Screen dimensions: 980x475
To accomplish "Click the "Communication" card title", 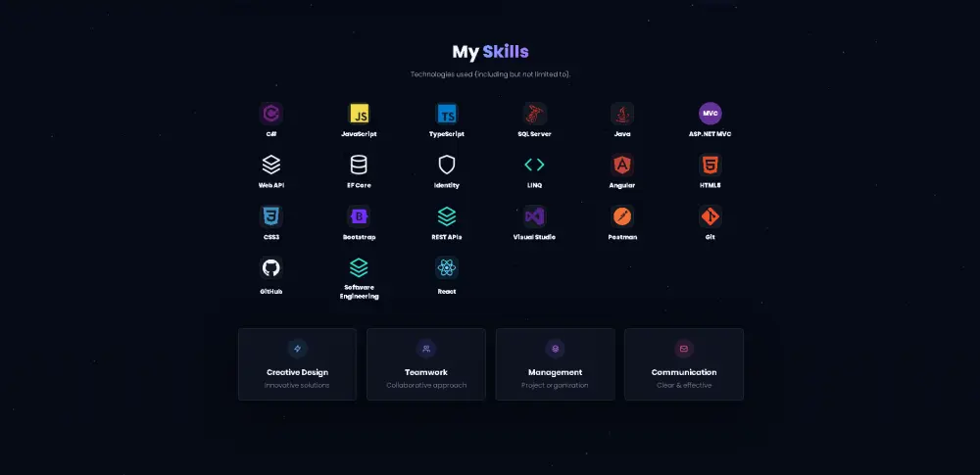I will tap(684, 372).
